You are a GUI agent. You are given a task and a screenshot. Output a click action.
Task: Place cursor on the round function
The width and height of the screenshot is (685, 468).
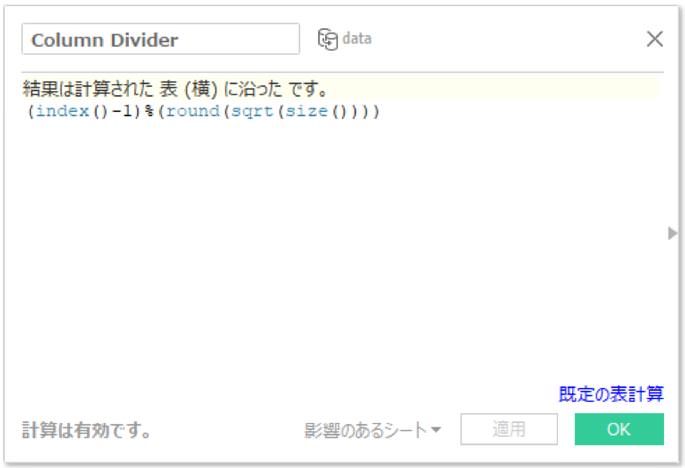click(x=190, y=111)
